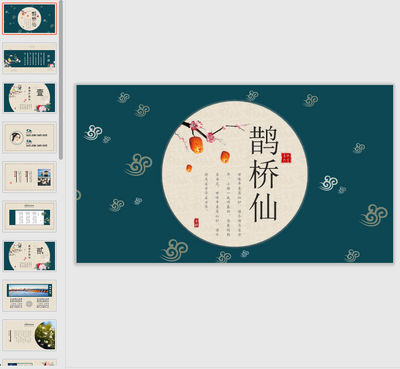Open the thumbnail with the panoramic bridge photo

[x=29, y=296]
